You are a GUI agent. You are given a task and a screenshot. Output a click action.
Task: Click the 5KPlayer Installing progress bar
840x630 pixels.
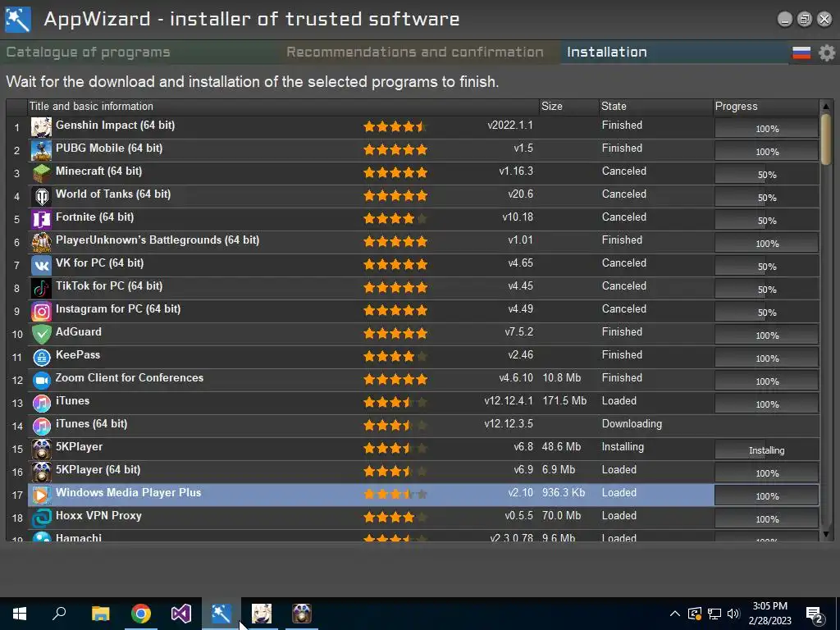pyautogui.click(x=767, y=450)
